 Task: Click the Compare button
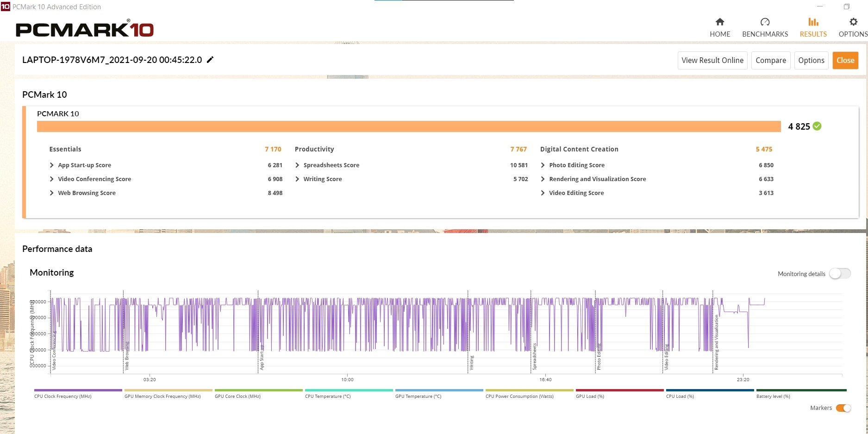[x=771, y=60]
